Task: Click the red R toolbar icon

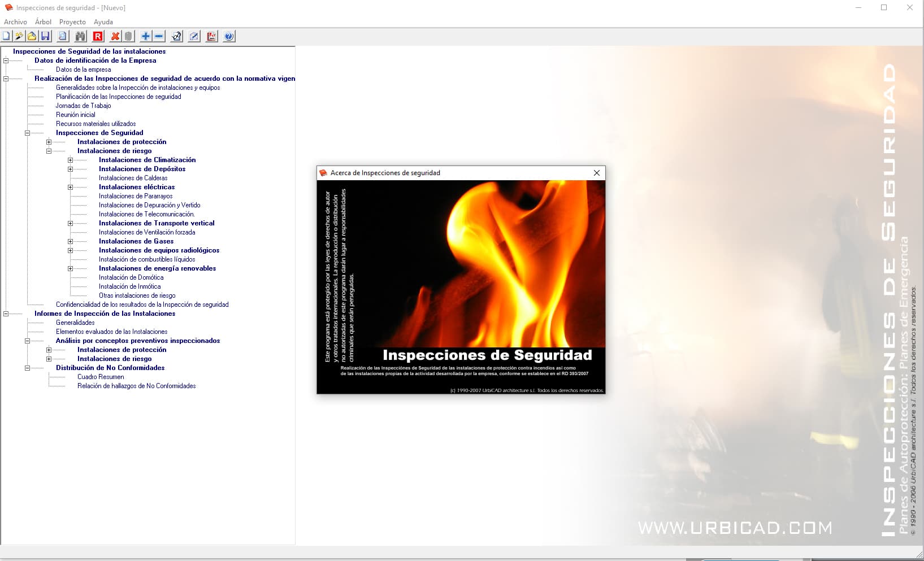Action: point(98,36)
